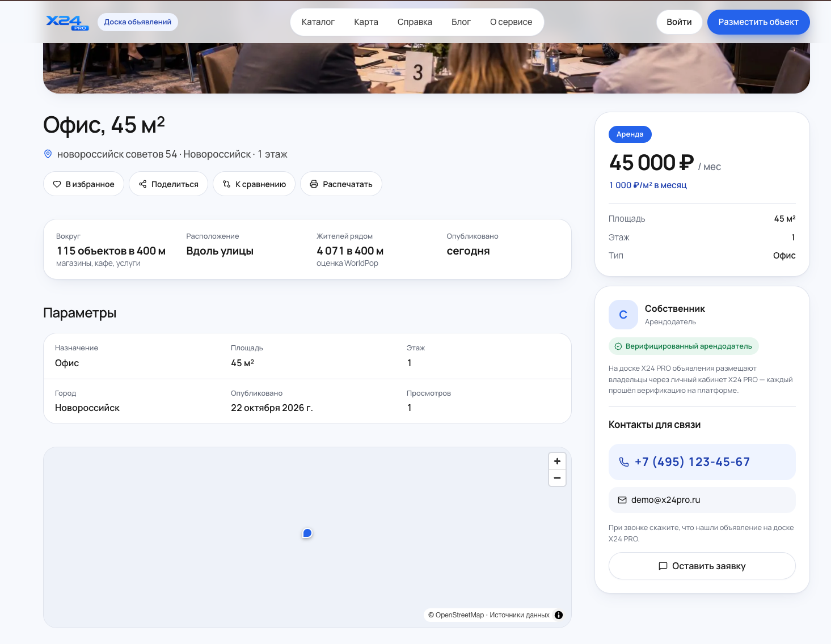
Task: Click the Новороссийск city value in Параметры
Action: pyautogui.click(x=87, y=408)
